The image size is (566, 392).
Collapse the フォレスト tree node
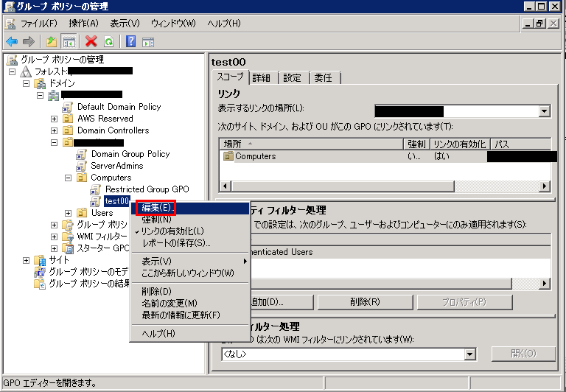13,71
